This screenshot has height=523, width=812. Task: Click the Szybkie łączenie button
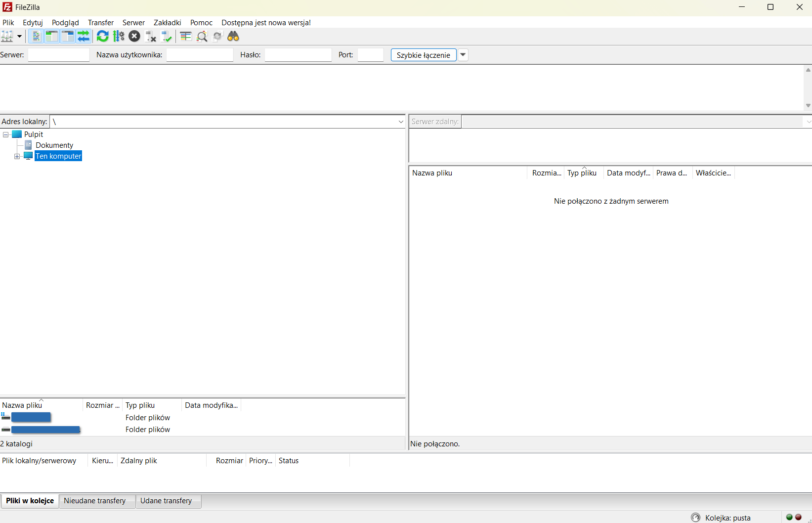click(423, 55)
